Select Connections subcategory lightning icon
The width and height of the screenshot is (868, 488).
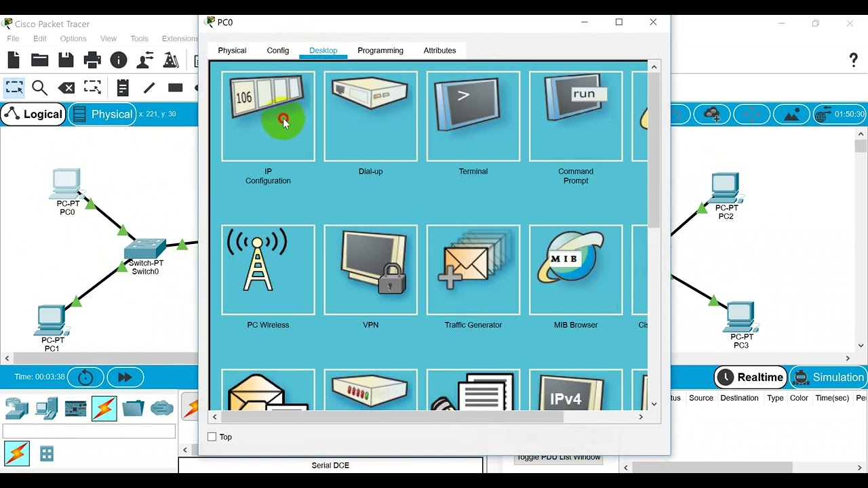17,453
